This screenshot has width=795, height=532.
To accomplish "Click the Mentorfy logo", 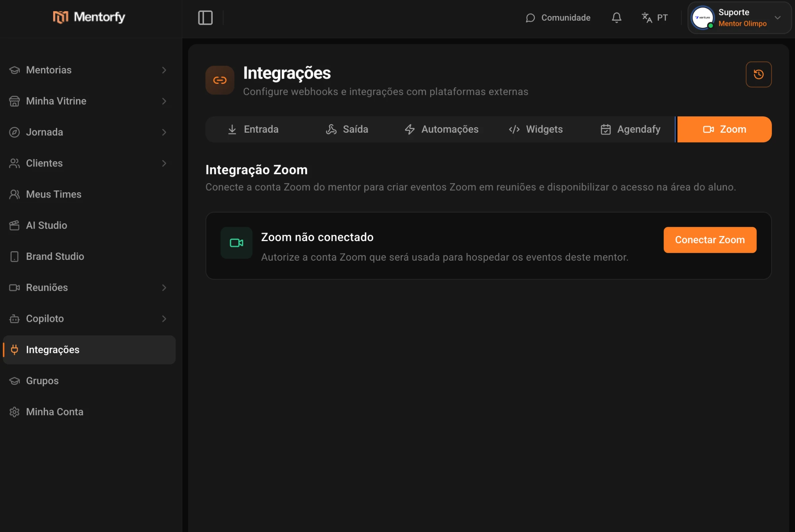I will click(x=89, y=17).
